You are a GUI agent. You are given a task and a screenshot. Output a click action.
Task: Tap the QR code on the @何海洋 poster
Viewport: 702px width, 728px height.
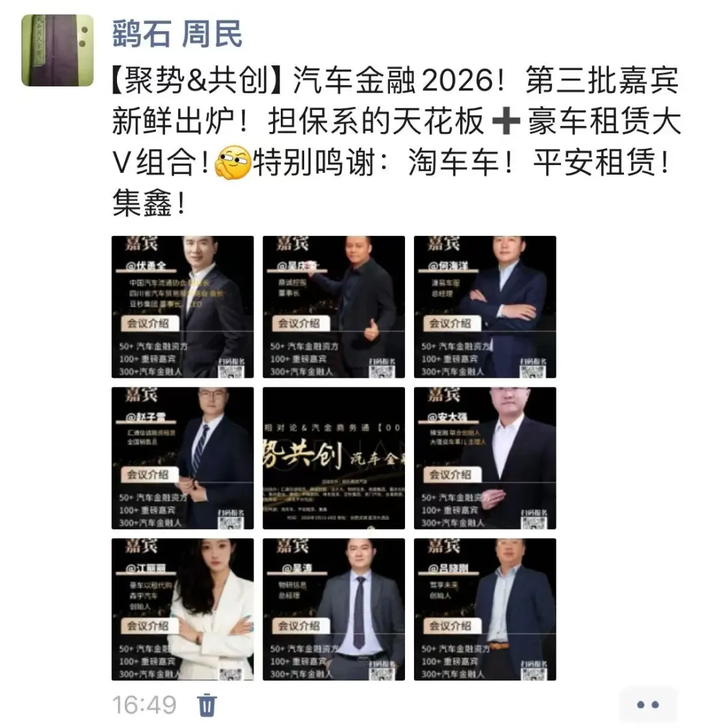coord(533,371)
